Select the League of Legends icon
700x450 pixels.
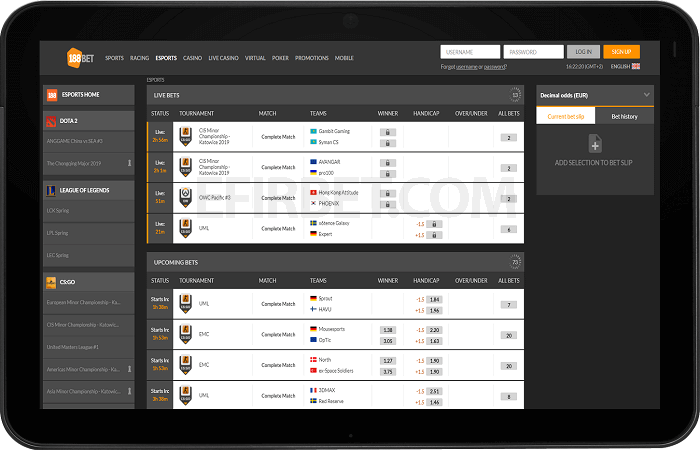(x=51, y=191)
